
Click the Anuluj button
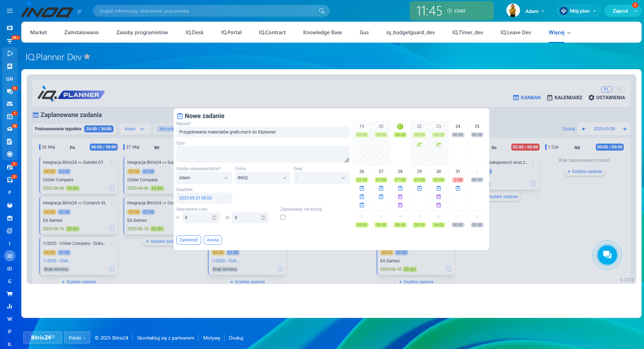pos(213,240)
